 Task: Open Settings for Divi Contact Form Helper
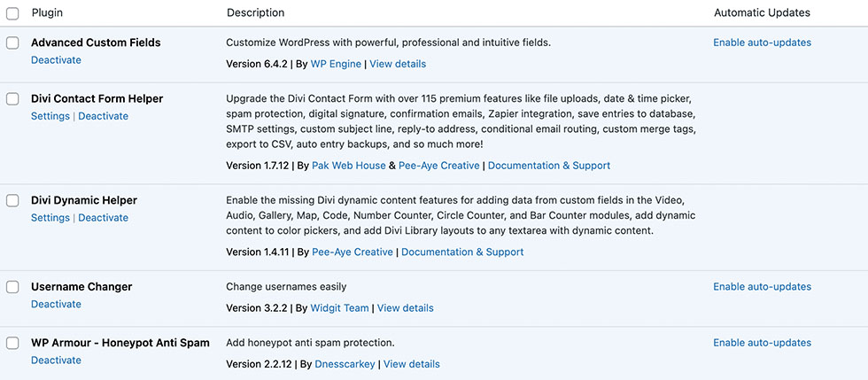tap(50, 116)
